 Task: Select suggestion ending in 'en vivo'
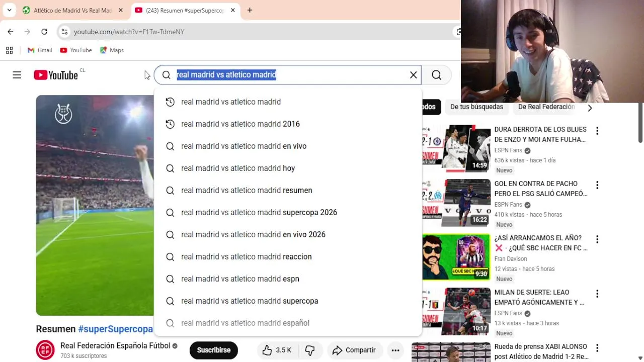click(x=288, y=146)
